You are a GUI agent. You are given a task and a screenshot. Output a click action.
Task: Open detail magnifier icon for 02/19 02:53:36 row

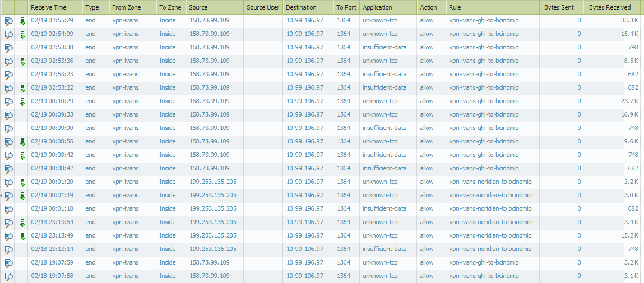point(9,61)
